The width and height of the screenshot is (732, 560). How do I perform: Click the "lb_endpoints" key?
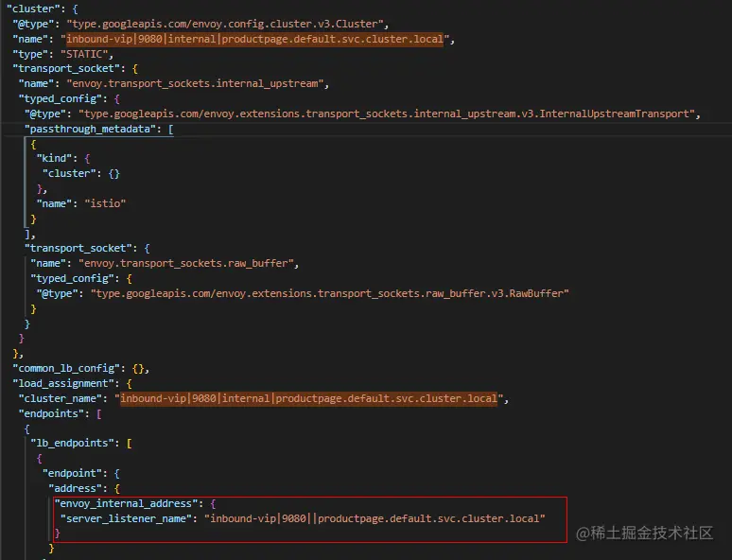(x=73, y=443)
